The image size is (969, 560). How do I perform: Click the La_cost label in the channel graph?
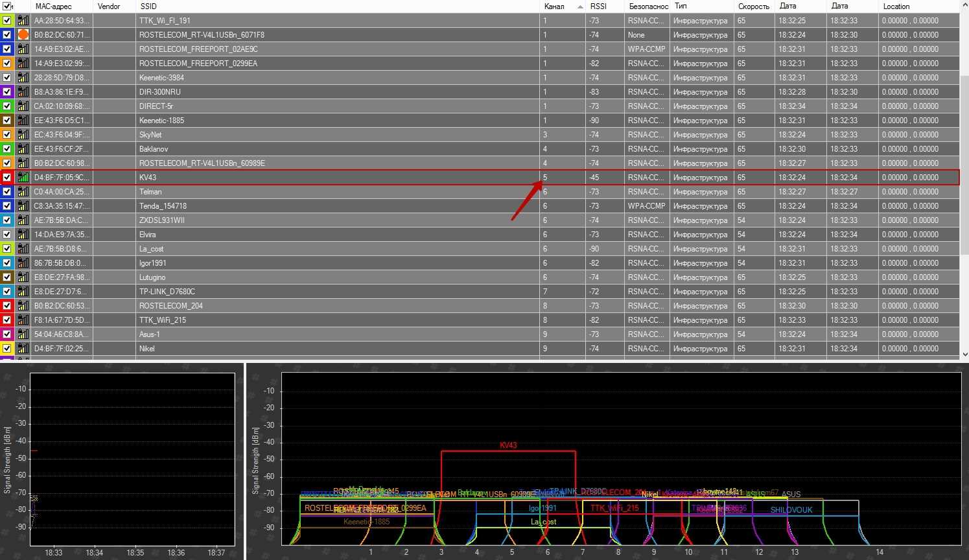click(x=543, y=522)
